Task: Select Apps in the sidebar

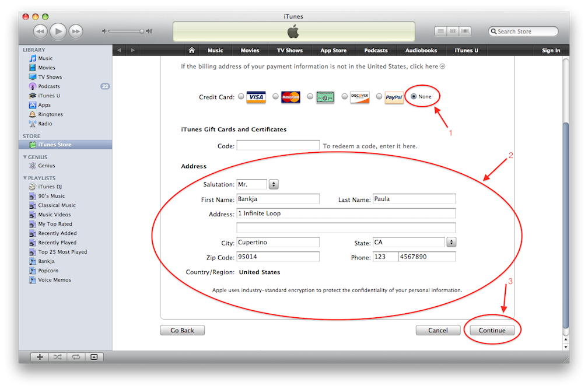Action: [x=65, y=106]
